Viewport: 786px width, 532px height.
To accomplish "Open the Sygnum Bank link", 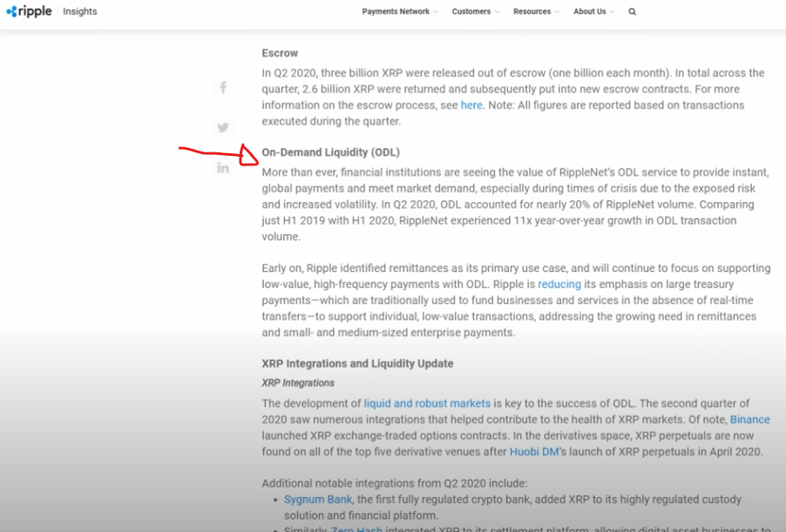I will pos(318,500).
